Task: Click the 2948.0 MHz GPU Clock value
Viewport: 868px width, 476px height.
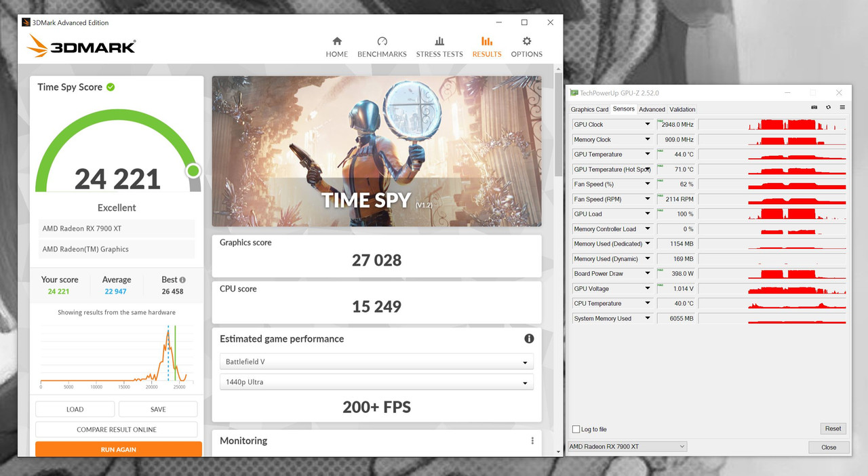Action: pyautogui.click(x=675, y=125)
